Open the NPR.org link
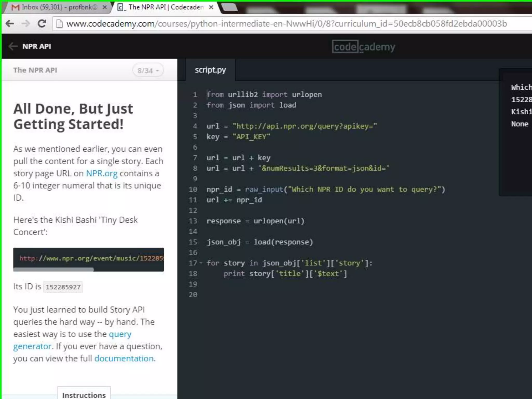Screen dimensions: 532x399 102,173
